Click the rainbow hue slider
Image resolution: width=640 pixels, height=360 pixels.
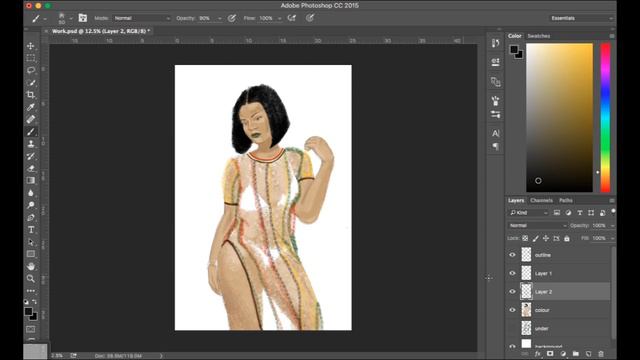[605, 118]
